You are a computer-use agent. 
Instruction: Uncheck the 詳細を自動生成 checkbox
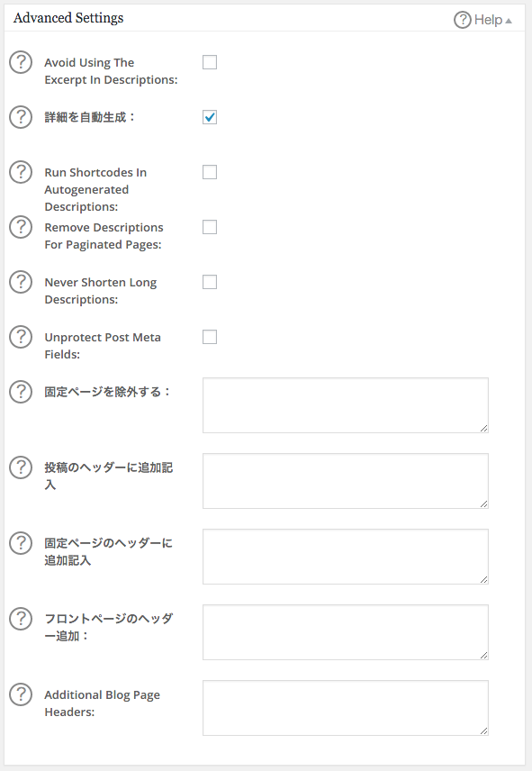click(210, 117)
